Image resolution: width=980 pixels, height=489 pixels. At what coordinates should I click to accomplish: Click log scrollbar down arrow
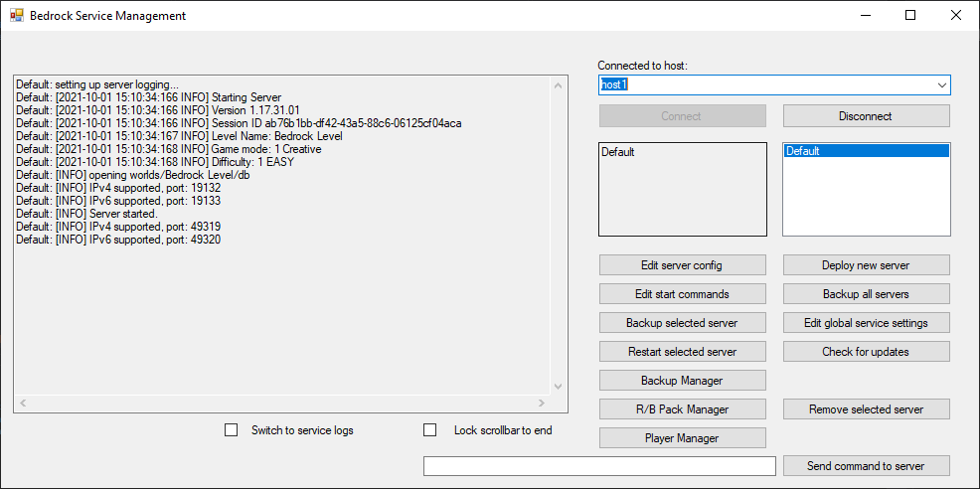[559, 387]
